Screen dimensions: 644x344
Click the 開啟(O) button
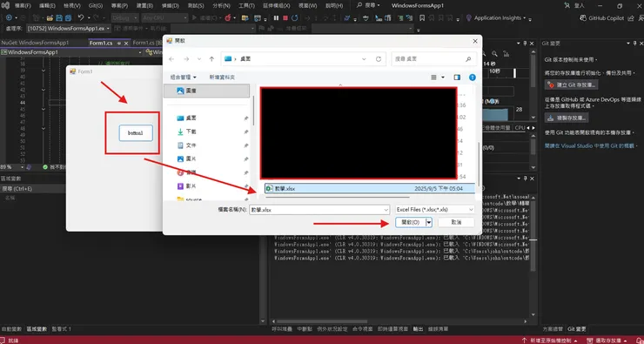click(410, 222)
